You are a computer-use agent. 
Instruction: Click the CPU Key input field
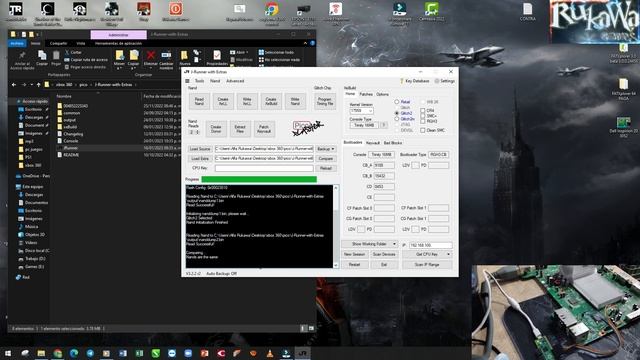coord(264,168)
